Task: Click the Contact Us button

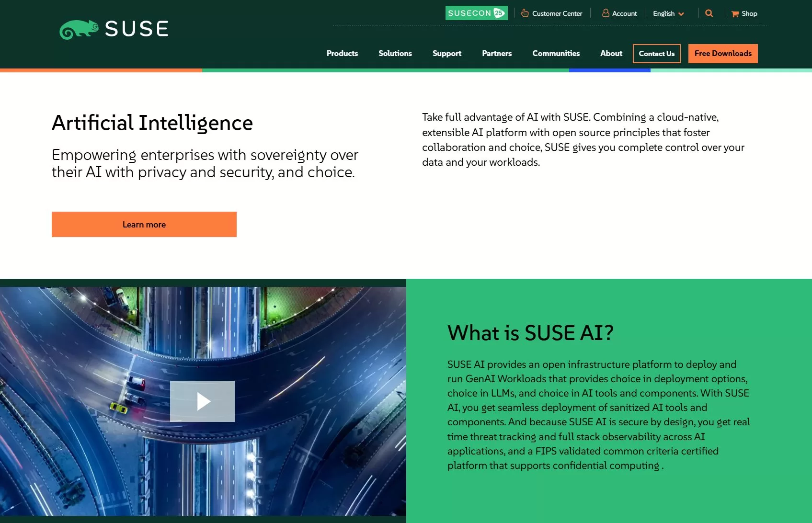Action: [656, 54]
